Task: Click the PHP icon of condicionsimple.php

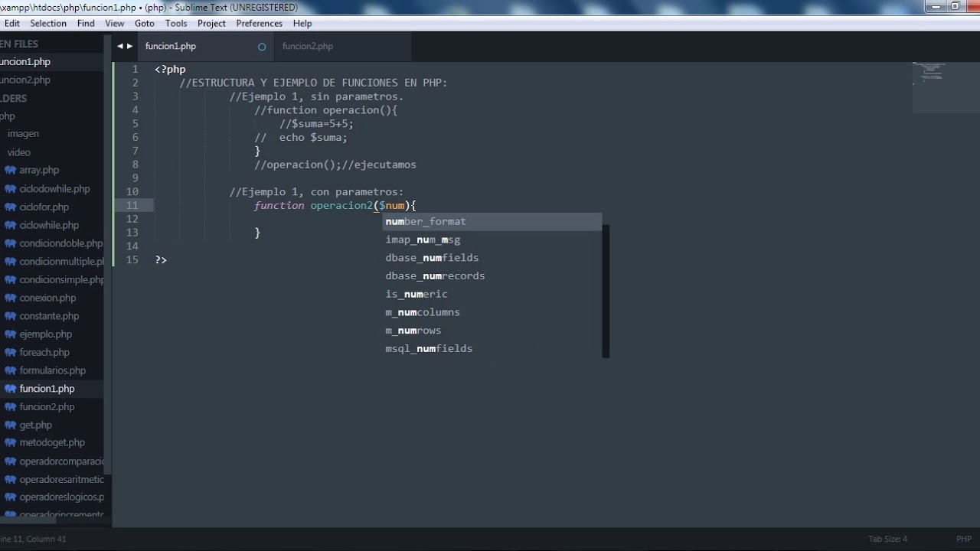Action: pos(10,279)
